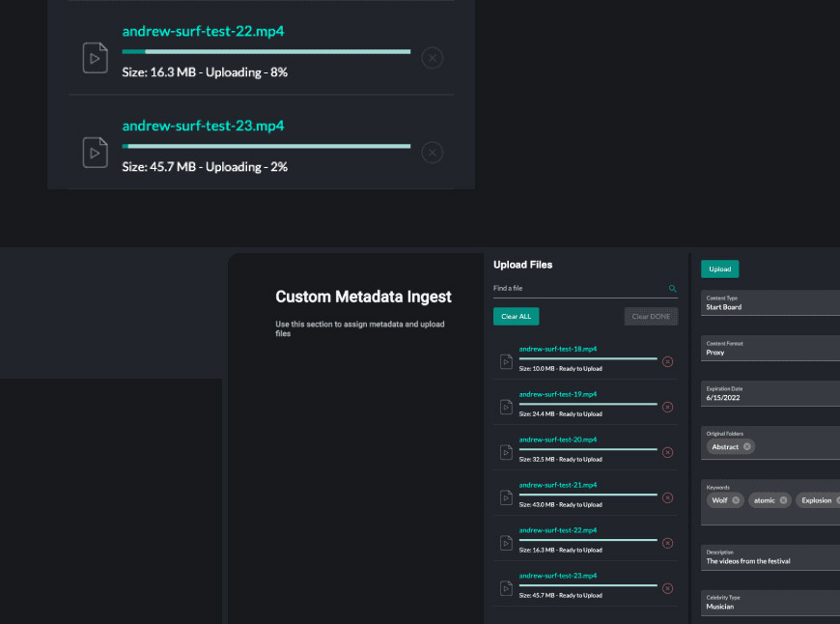Remove andrew-surf-test-19.mp4 from the upload list
The image size is (840, 624).
(667, 407)
